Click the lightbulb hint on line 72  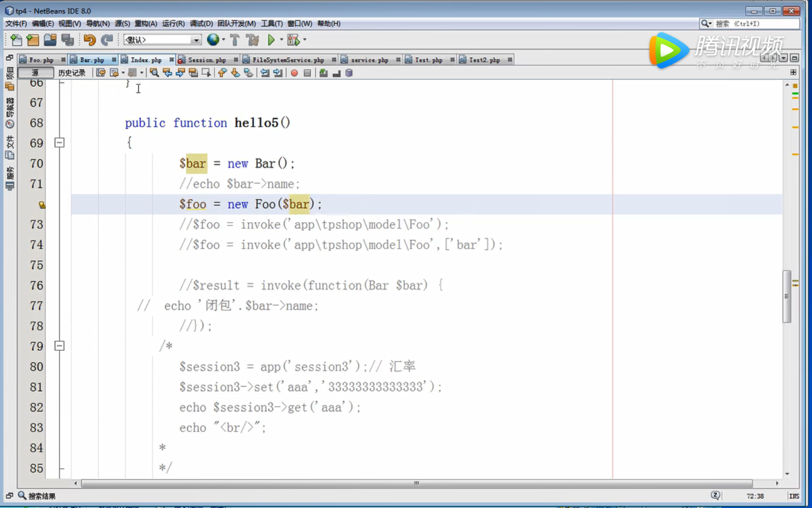42,205
